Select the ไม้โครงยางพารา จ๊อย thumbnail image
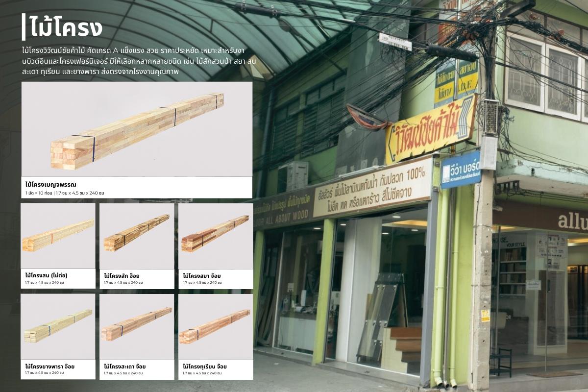Image resolution: width=588 pixels, height=392 pixels. tap(58, 326)
